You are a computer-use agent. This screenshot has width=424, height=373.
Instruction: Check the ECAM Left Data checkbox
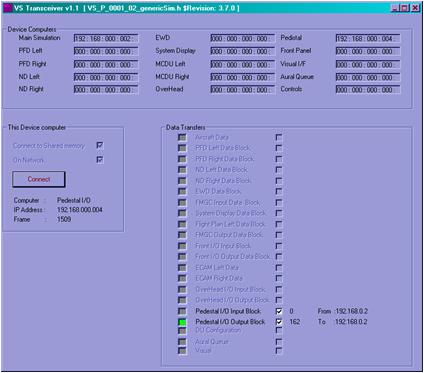279,268
